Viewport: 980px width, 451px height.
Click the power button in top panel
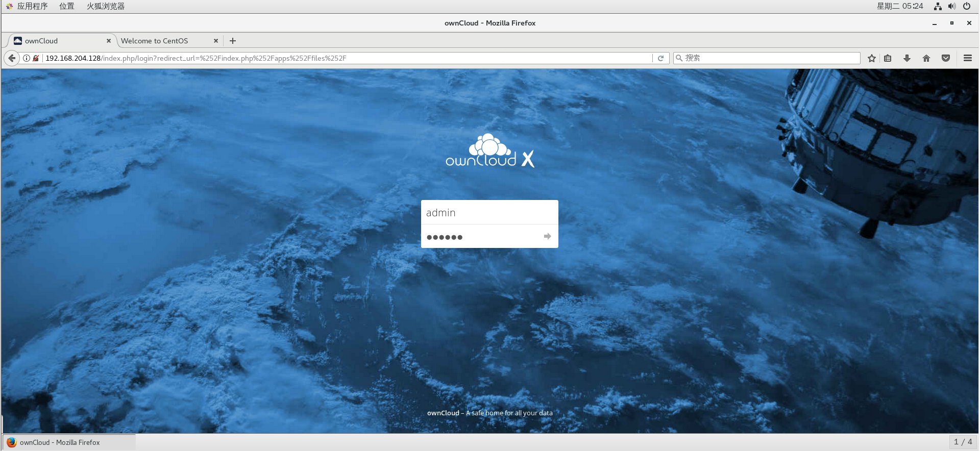[967, 6]
